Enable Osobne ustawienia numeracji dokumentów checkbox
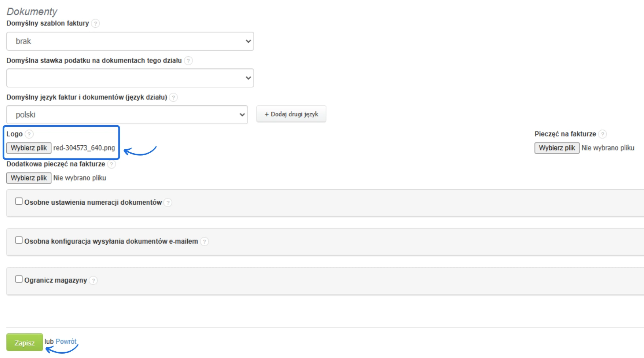Image resolution: width=644 pixels, height=358 pixels. click(x=19, y=201)
